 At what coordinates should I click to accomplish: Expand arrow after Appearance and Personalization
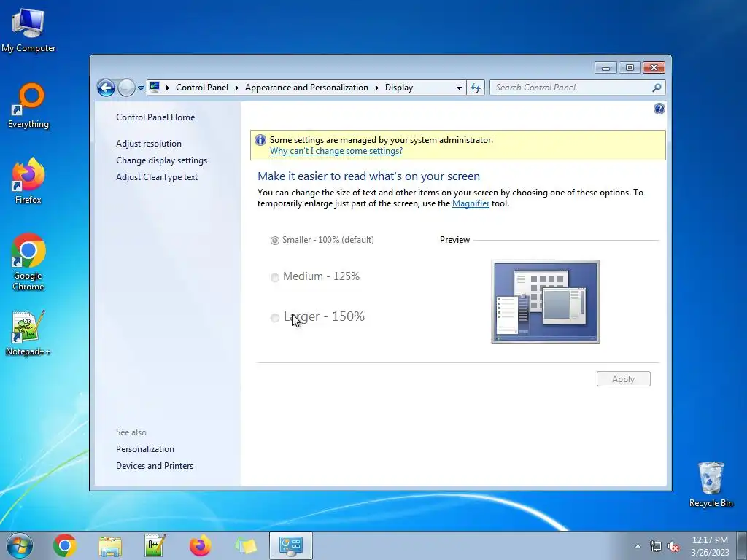coord(377,87)
